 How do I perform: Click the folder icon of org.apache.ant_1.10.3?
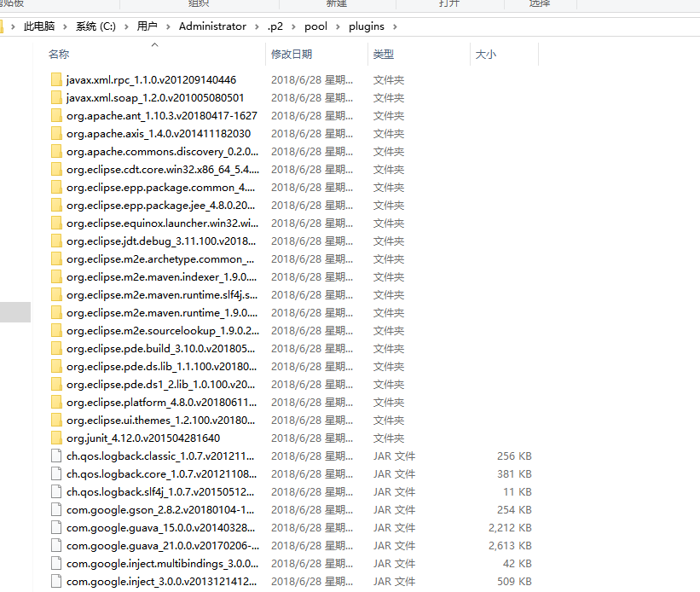(x=56, y=116)
